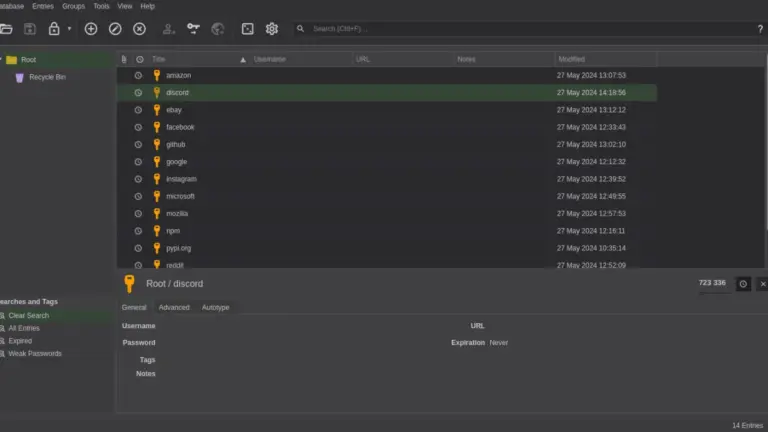768x432 pixels.
Task: Click the search help question mark
Action: tap(760, 29)
